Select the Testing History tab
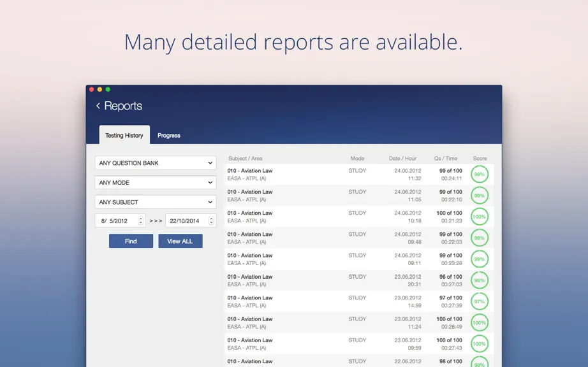 click(124, 135)
